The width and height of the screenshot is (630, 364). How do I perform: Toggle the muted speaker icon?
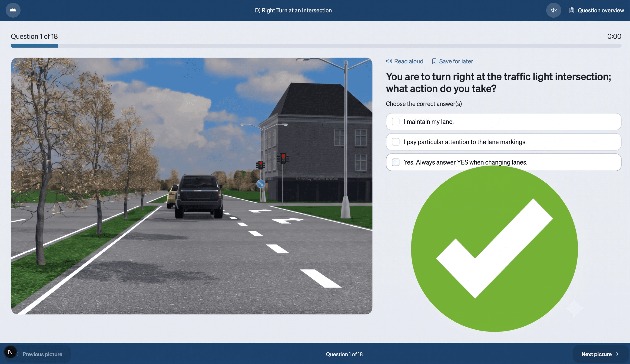coord(554,10)
